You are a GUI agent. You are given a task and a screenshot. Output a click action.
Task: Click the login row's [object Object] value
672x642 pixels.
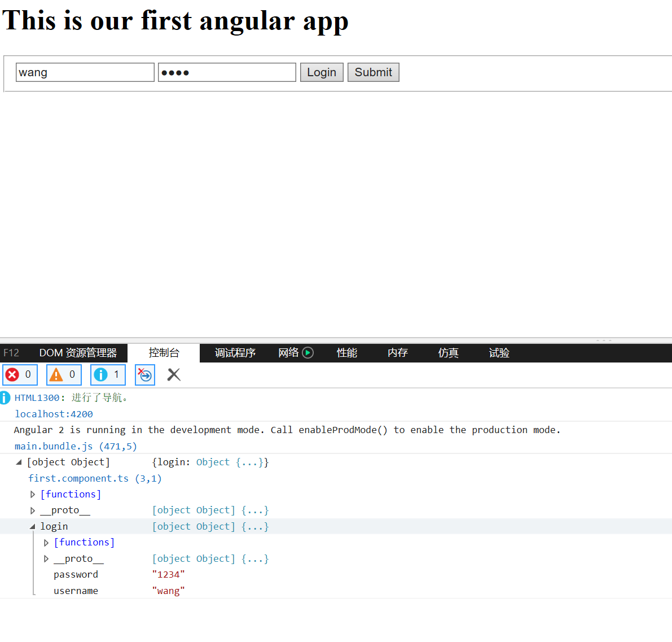coord(210,527)
